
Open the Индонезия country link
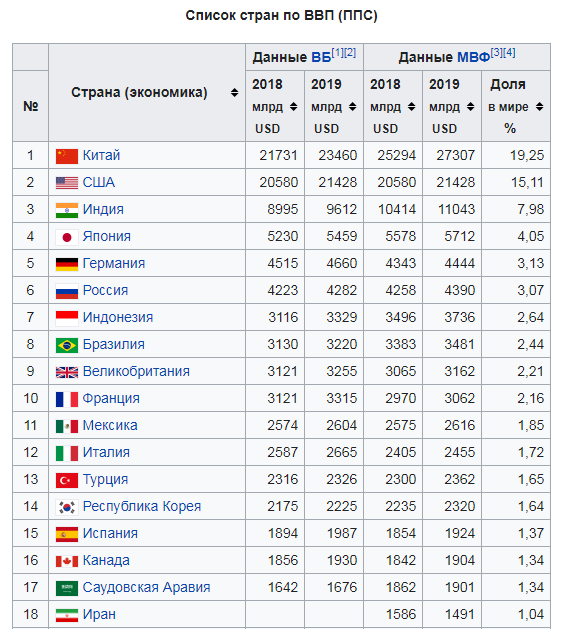(x=118, y=317)
